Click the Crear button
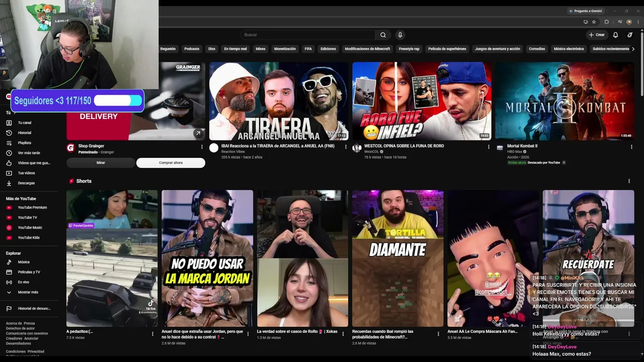This screenshot has width=644, height=362. tap(597, 35)
